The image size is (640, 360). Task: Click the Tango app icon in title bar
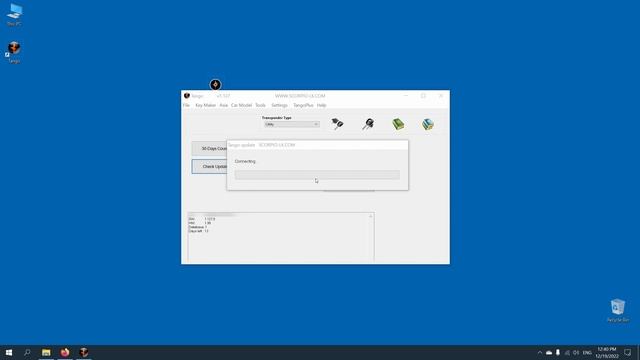pyautogui.click(x=187, y=96)
